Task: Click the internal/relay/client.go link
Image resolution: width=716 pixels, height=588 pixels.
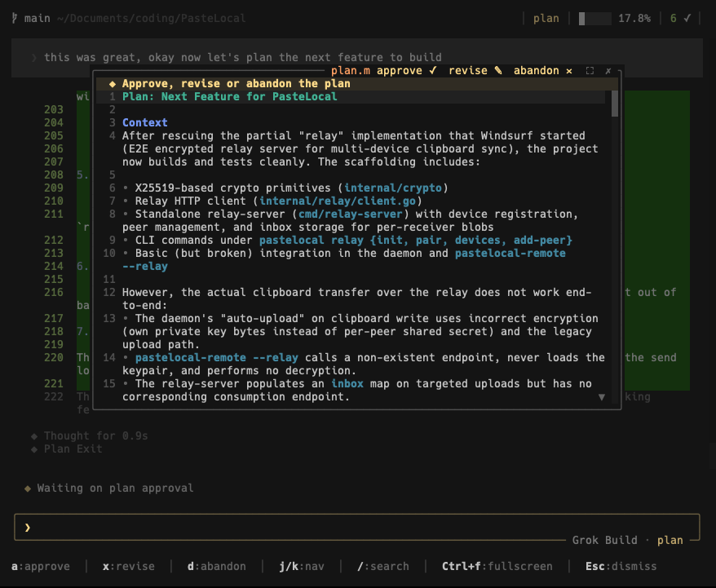Action: coord(338,201)
